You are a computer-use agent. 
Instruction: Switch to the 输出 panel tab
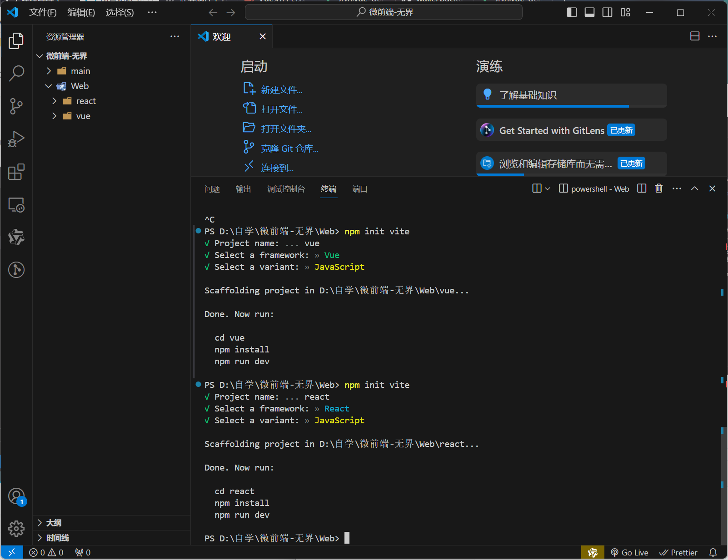[x=244, y=189]
